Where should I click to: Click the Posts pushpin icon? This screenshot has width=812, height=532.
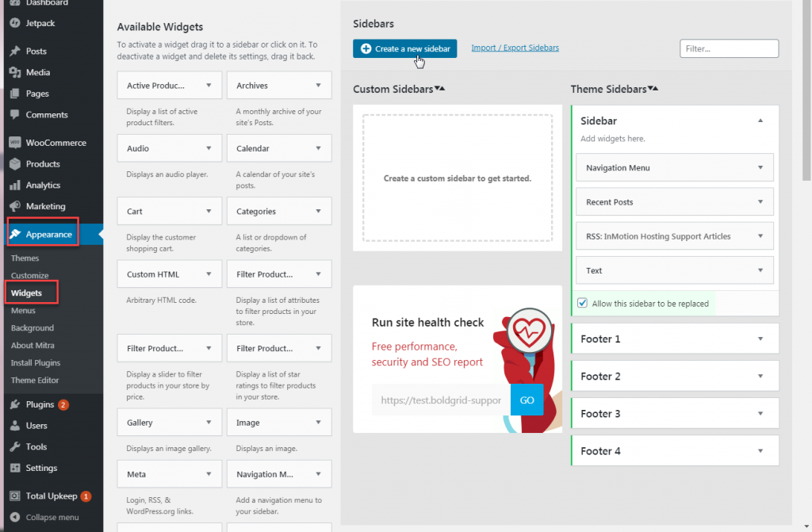click(x=15, y=51)
